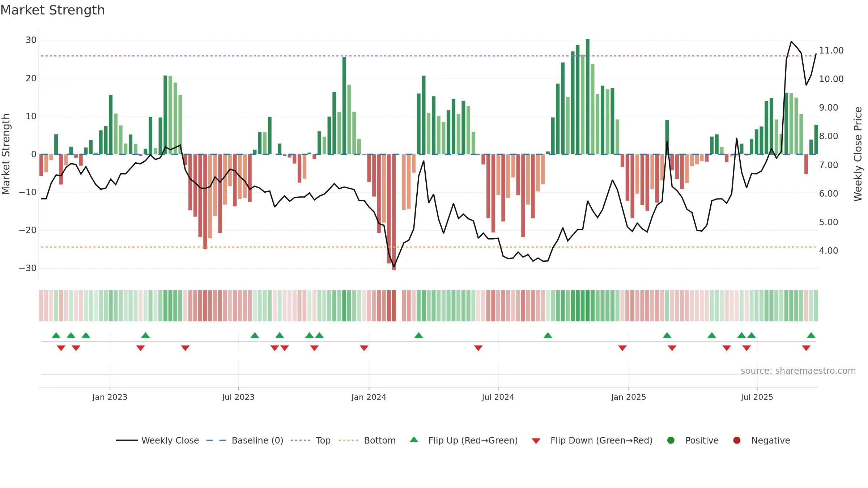Click the Jan 2024 axis label

[x=369, y=397]
